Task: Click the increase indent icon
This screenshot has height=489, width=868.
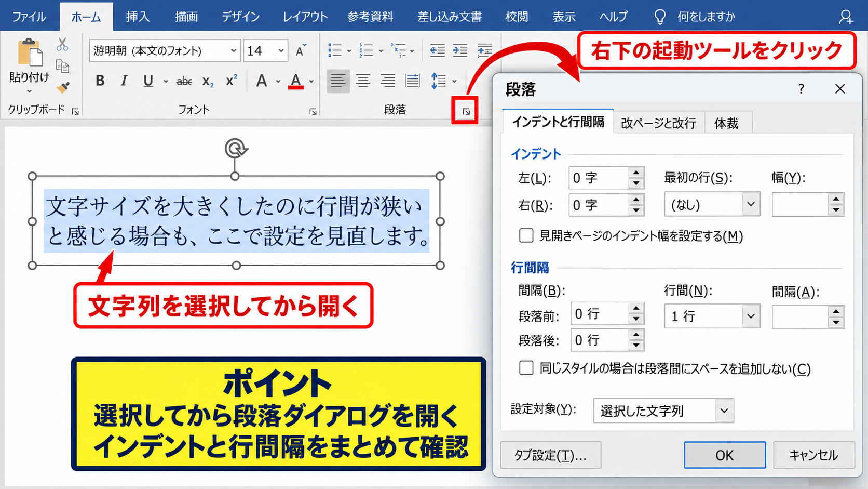Action: click(x=460, y=50)
